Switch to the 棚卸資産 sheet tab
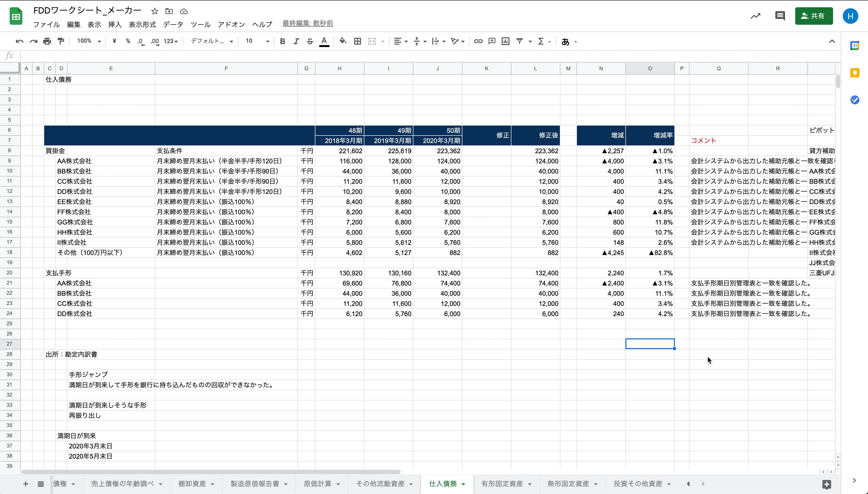Image resolution: width=868 pixels, height=494 pixels. click(192, 484)
